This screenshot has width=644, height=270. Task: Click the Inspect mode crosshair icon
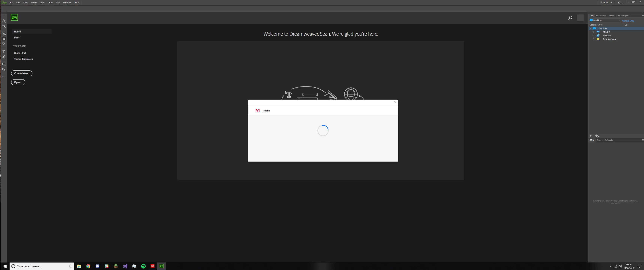4,44
